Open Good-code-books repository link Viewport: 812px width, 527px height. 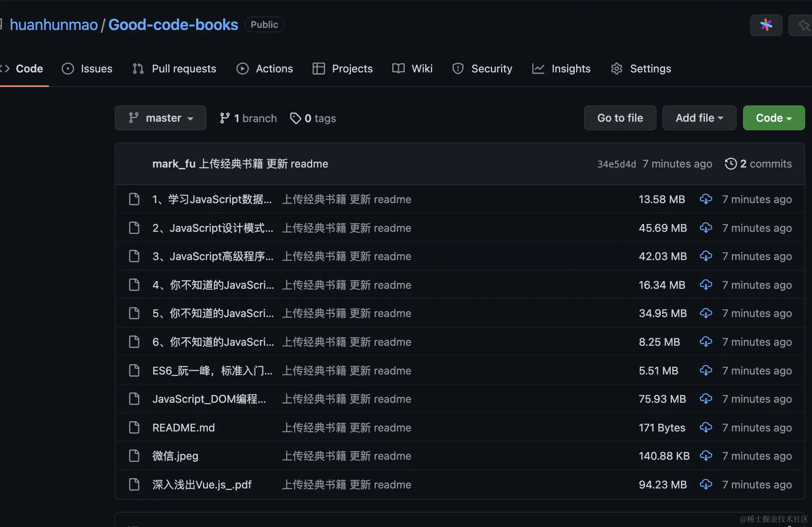173,25
